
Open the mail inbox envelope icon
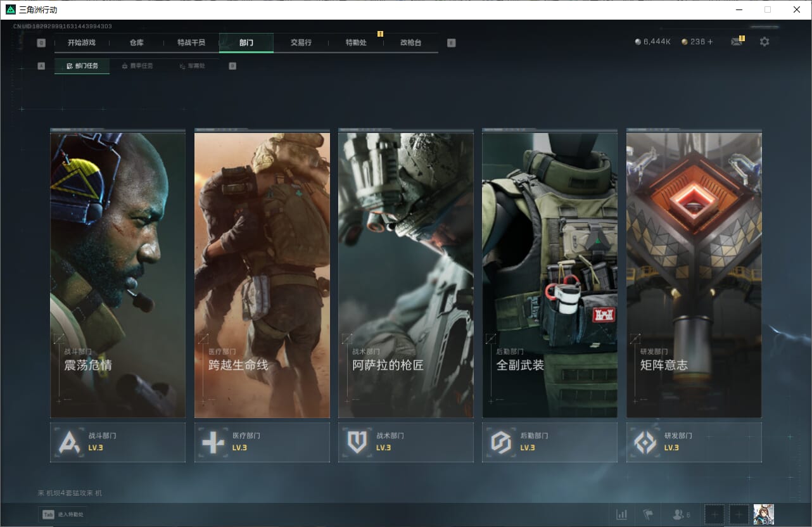coord(736,42)
